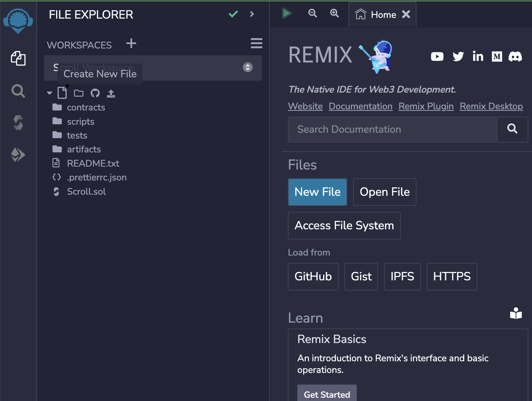The image size is (532, 401).
Task: Click the GitHub gist publish icon
Action: [x=95, y=93]
